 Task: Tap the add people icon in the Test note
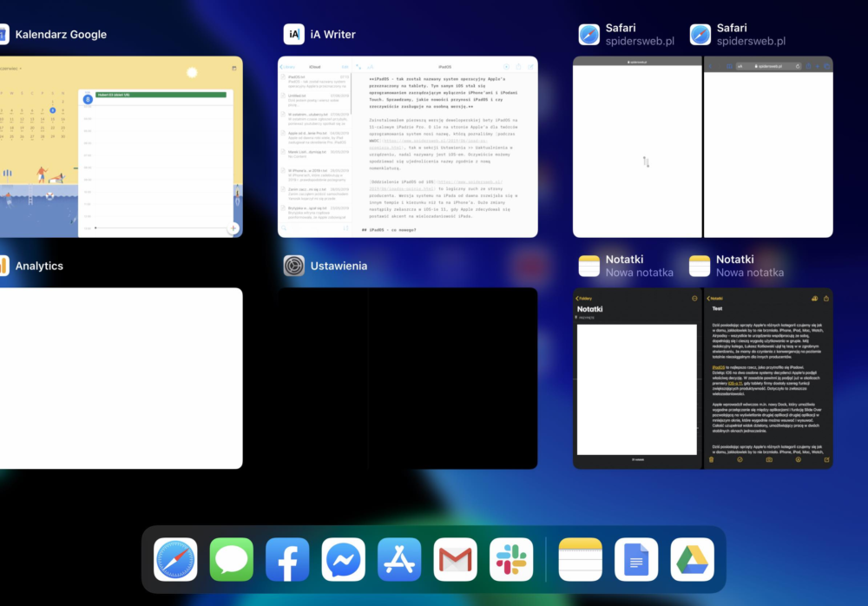[x=814, y=299]
